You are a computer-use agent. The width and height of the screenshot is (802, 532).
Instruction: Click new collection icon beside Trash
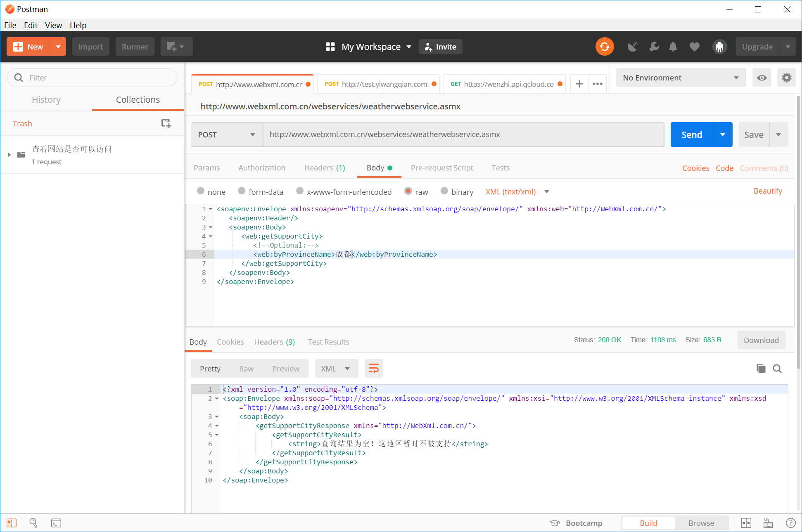(166, 123)
